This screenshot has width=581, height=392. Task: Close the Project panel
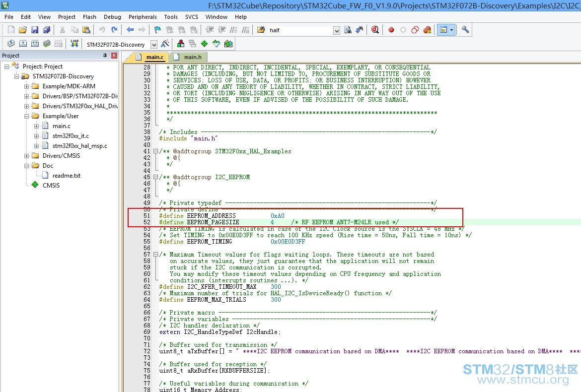(x=114, y=56)
